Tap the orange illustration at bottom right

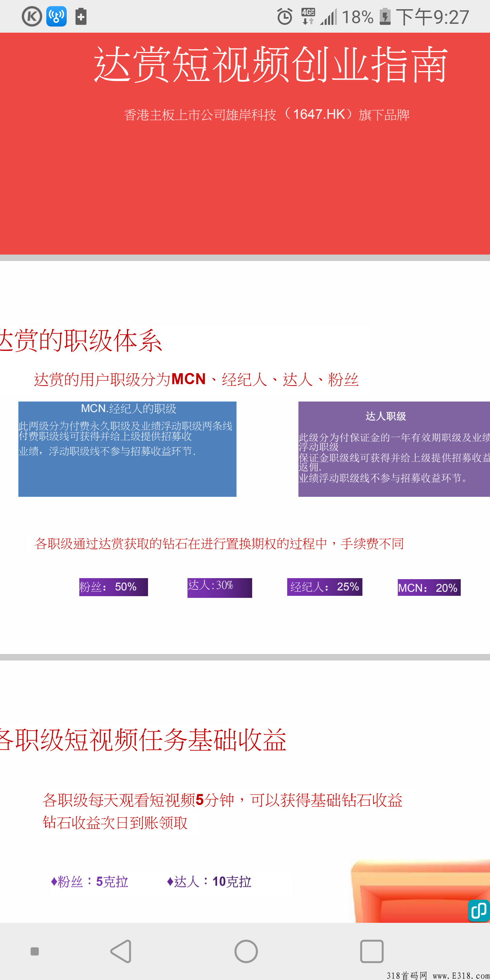420,891
